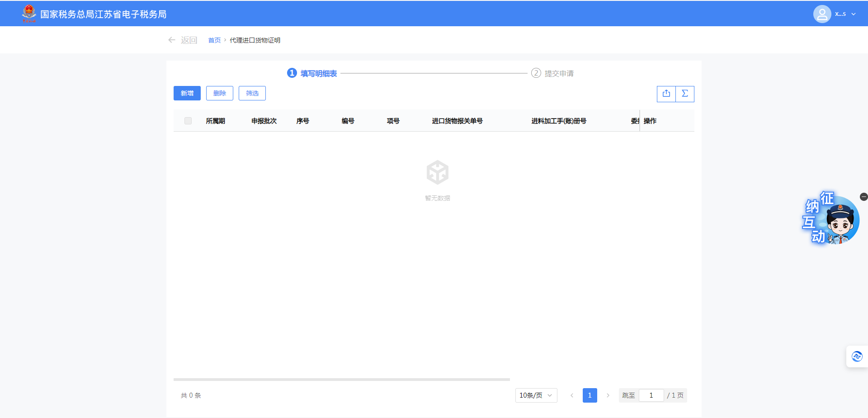Click the 筛选 button
868x418 pixels.
[252, 93]
